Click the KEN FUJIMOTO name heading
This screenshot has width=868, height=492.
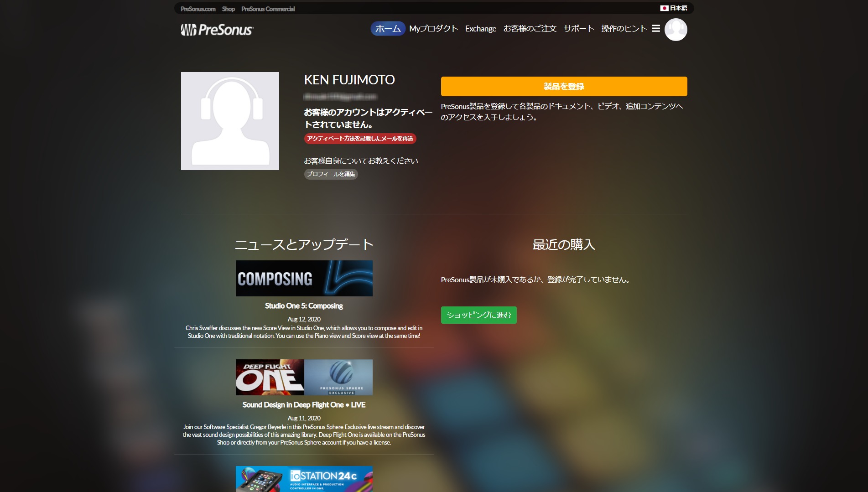coord(349,80)
